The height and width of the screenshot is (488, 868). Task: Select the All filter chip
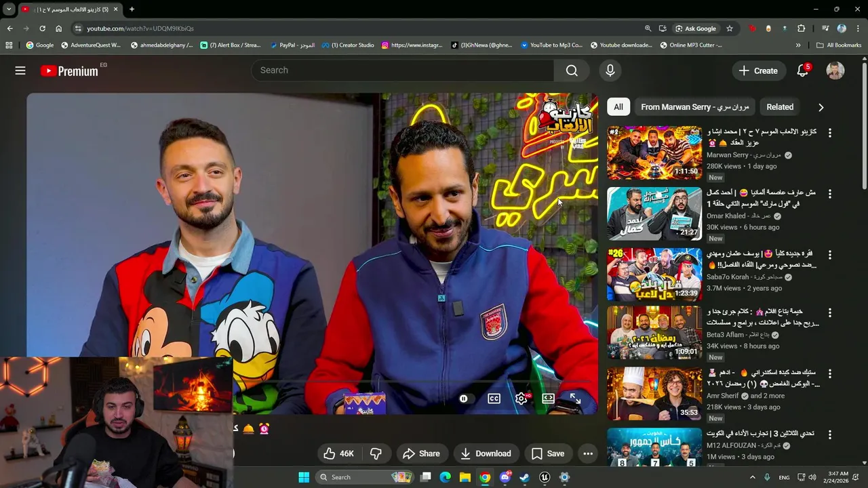618,107
